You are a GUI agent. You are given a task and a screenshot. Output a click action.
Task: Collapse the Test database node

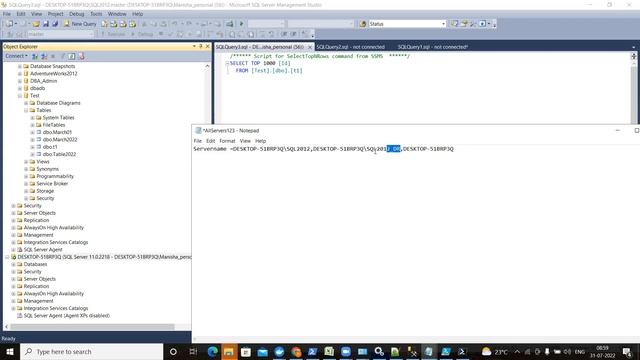pyautogui.click(x=20, y=96)
